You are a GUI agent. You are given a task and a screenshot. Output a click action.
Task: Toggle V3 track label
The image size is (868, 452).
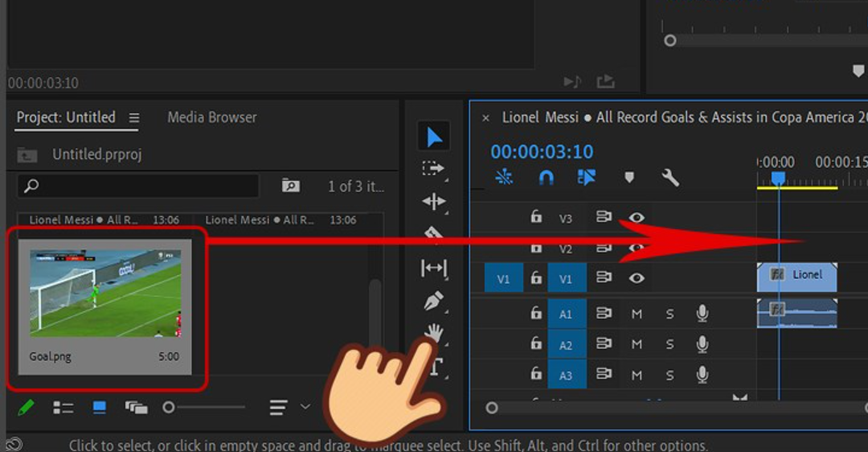[565, 218]
